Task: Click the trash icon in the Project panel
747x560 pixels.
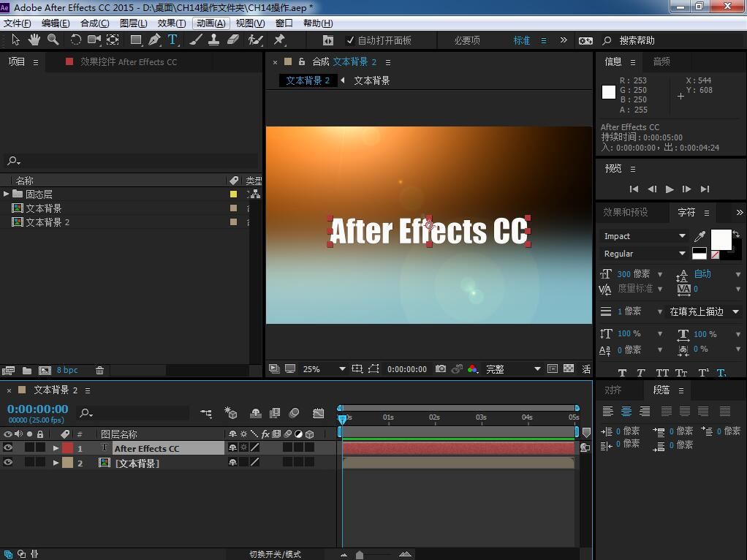Action: pos(99,371)
